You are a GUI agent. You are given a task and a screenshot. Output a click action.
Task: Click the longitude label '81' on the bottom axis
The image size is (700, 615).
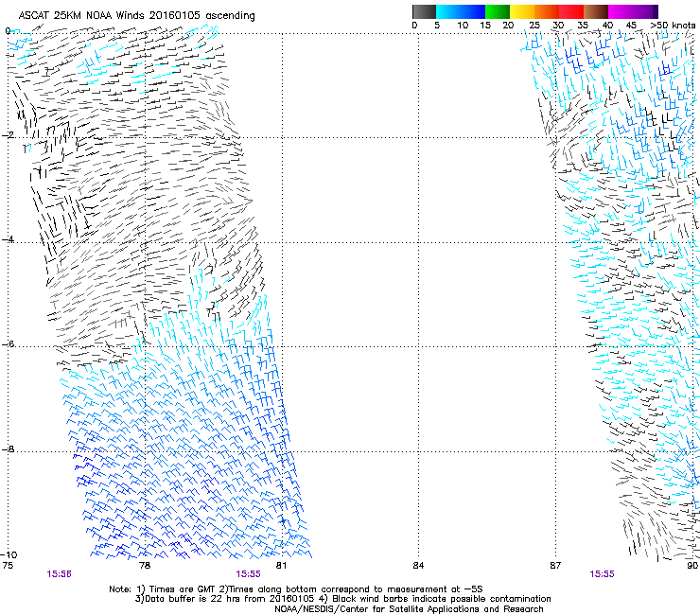click(x=281, y=566)
